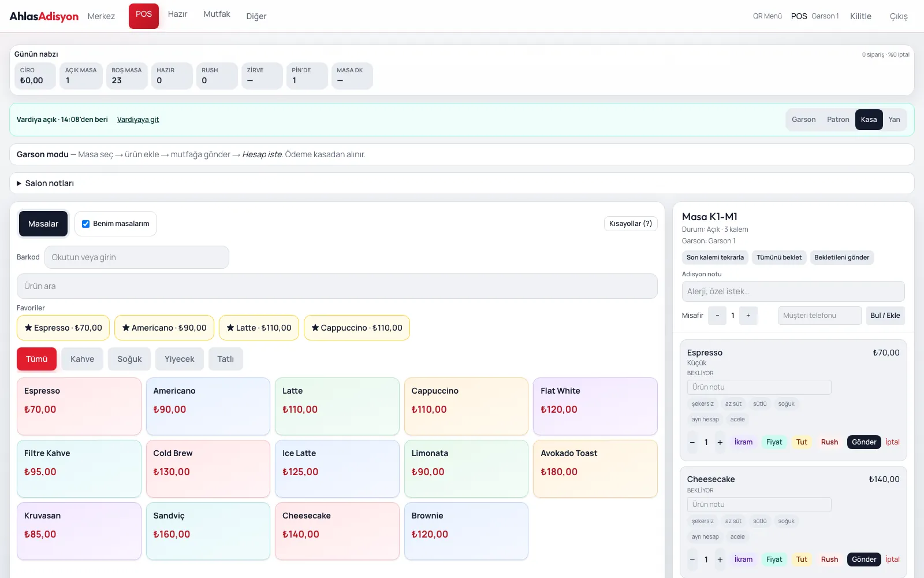The width and height of the screenshot is (924, 578).
Task: Decrease the Misafir guest count
Action: click(717, 316)
